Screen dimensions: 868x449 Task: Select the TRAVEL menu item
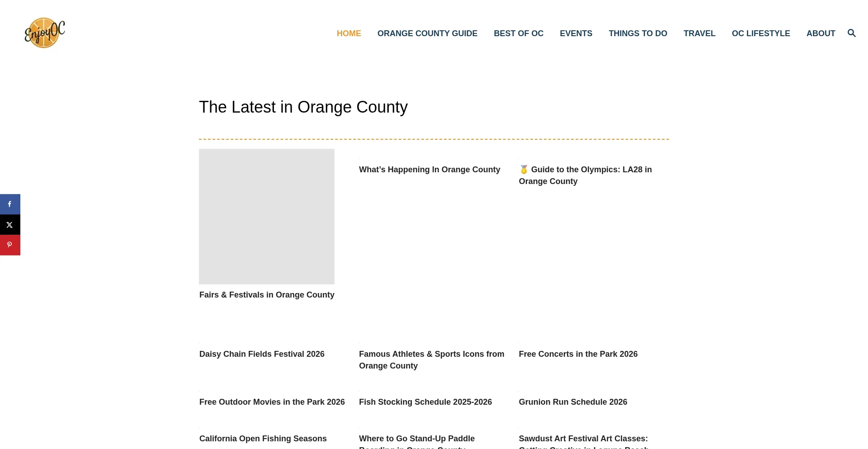(699, 33)
